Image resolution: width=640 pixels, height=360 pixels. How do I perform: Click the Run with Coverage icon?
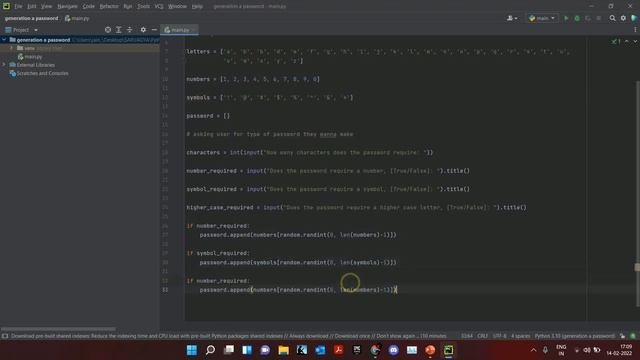588,18
